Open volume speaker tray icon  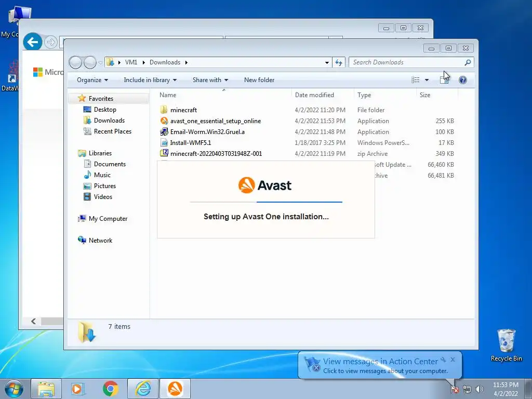[479, 389]
